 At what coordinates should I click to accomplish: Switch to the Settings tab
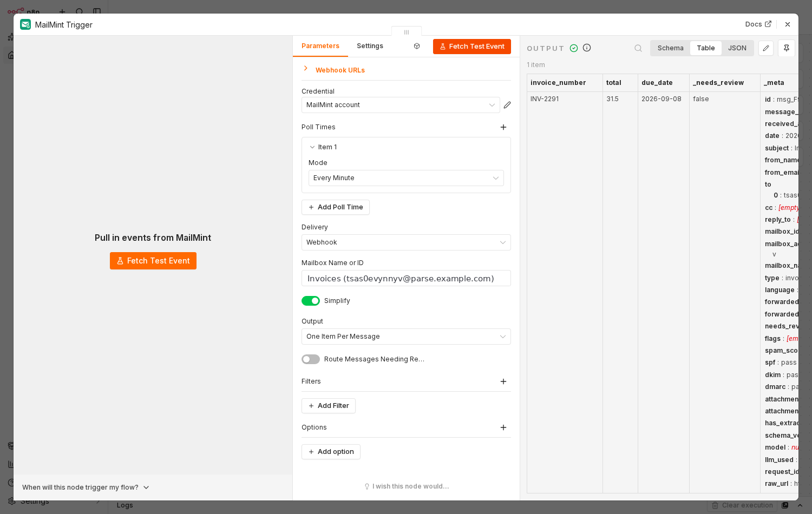(x=370, y=46)
